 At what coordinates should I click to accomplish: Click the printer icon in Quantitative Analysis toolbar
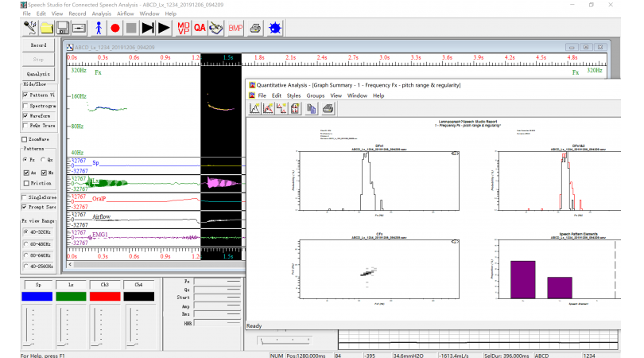point(328,108)
